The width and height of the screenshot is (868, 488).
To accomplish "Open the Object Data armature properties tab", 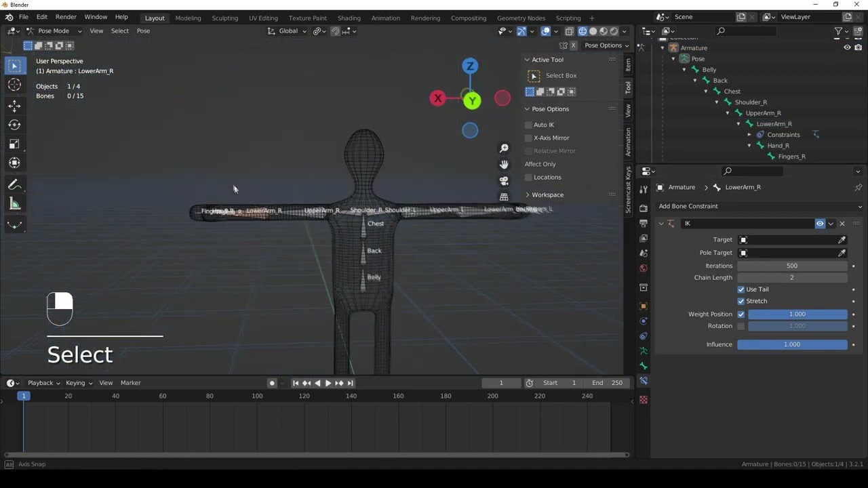I will (x=644, y=351).
